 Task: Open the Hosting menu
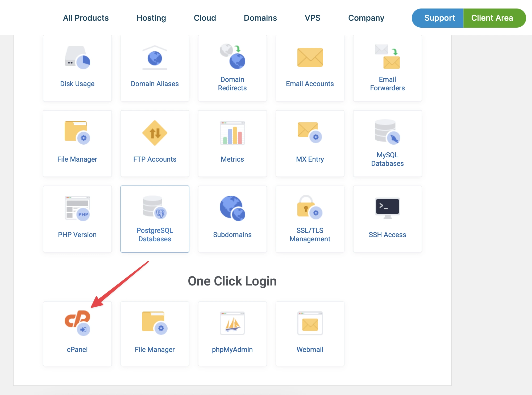tap(151, 18)
